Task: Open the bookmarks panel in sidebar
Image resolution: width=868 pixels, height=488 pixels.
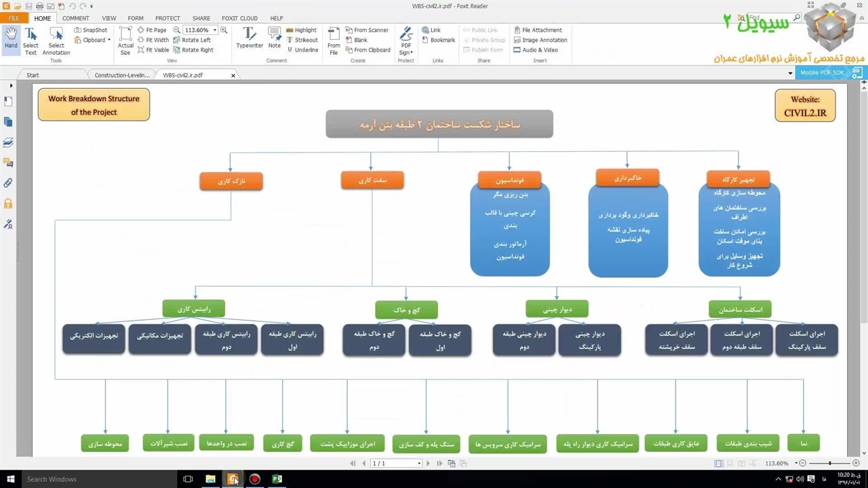Action: [8, 102]
